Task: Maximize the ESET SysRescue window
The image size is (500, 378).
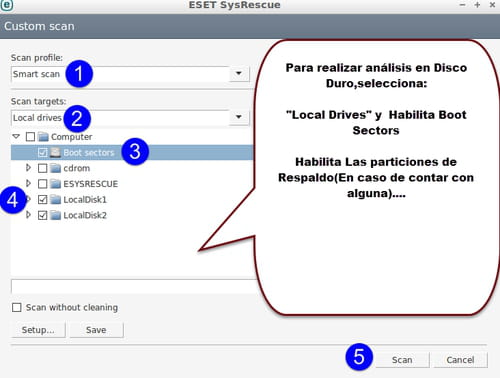Action: point(477,5)
